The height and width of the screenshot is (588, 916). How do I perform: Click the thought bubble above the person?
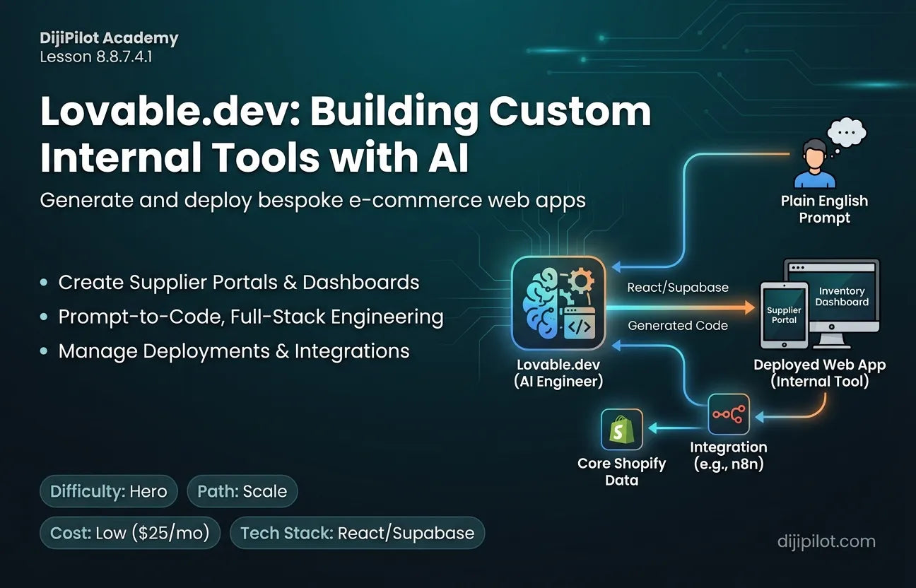pyautogui.click(x=847, y=132)
